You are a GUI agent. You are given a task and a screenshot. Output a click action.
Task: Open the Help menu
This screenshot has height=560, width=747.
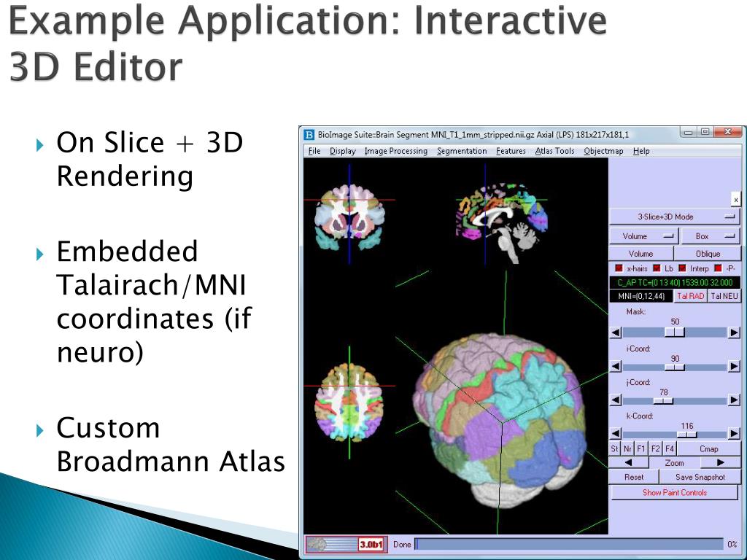[x=641, y=151]
